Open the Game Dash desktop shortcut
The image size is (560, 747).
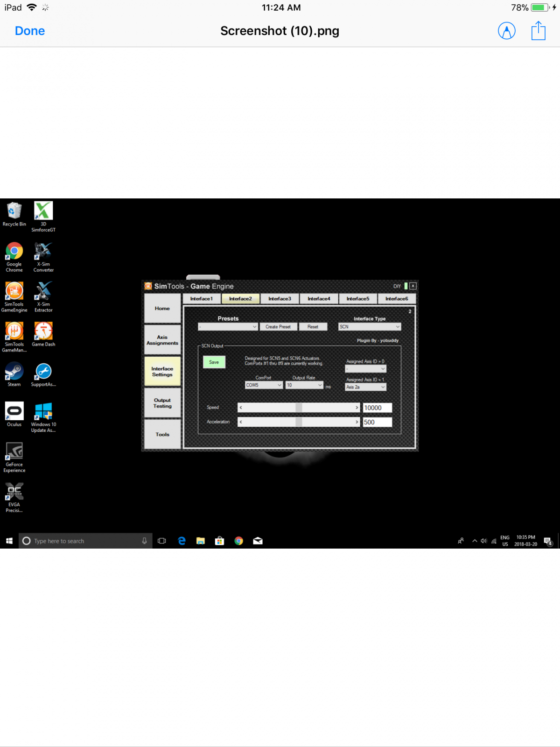pos(43,334)
